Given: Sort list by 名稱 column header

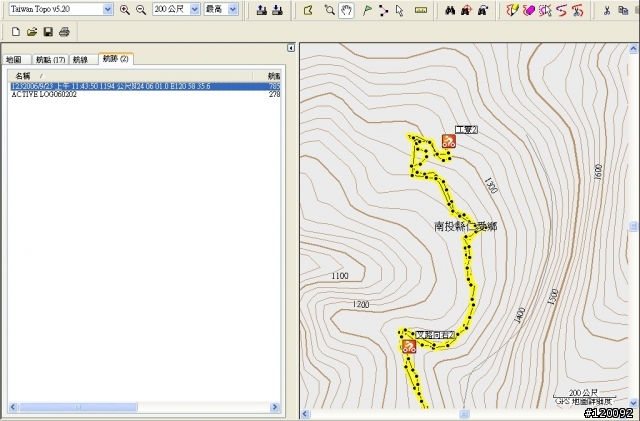Looking at the screenshot, I should tap(23, 76).
